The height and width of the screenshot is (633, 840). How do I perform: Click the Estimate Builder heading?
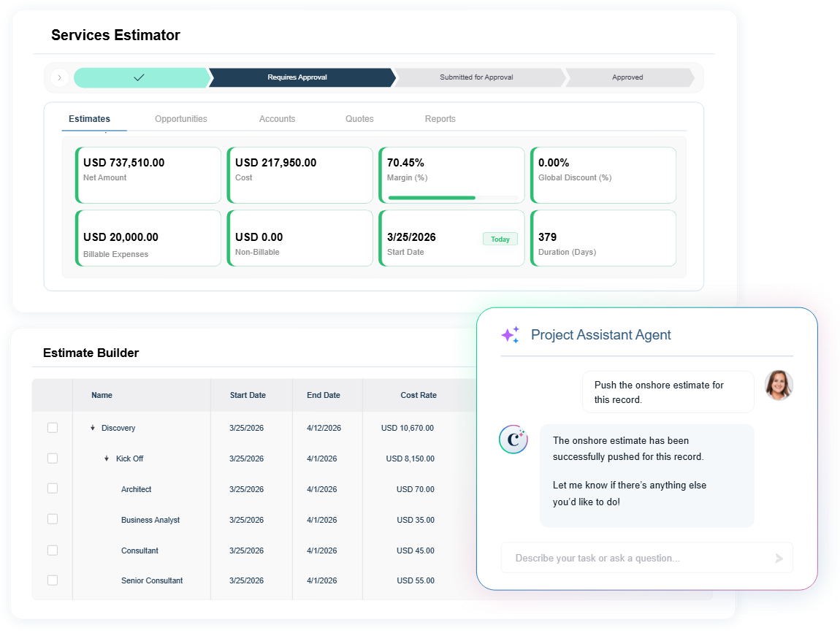click(91, 353)
